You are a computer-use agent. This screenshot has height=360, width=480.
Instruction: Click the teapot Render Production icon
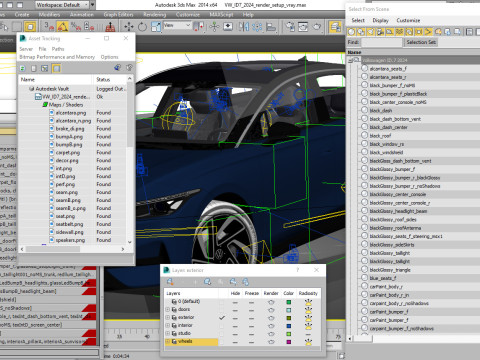pyautogui.click(x=317, y=27)
